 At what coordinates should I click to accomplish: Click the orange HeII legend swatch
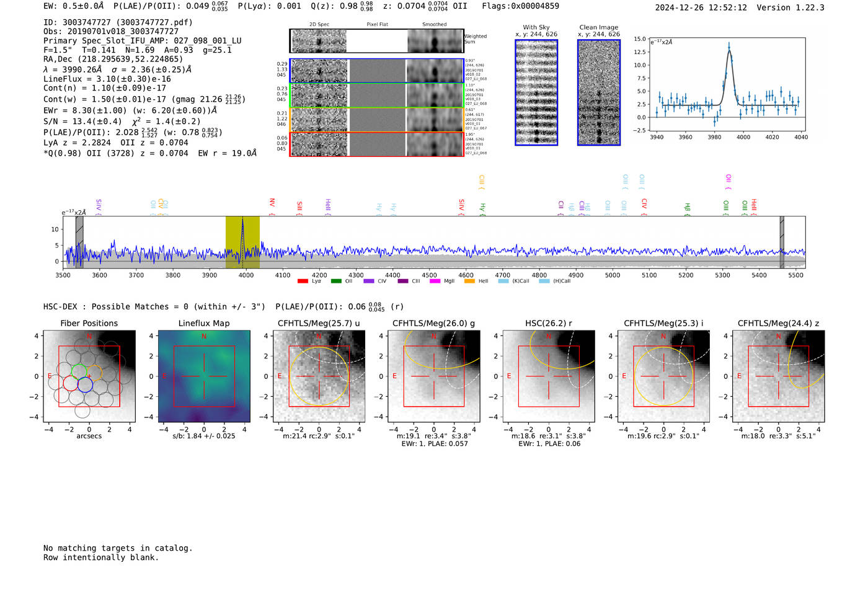(469, 281)
